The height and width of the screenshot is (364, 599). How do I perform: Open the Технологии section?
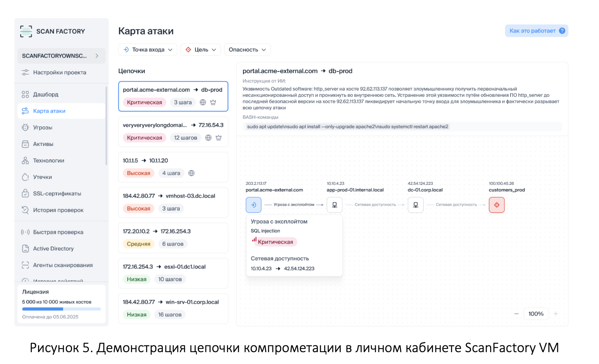(x=61, y=160)
